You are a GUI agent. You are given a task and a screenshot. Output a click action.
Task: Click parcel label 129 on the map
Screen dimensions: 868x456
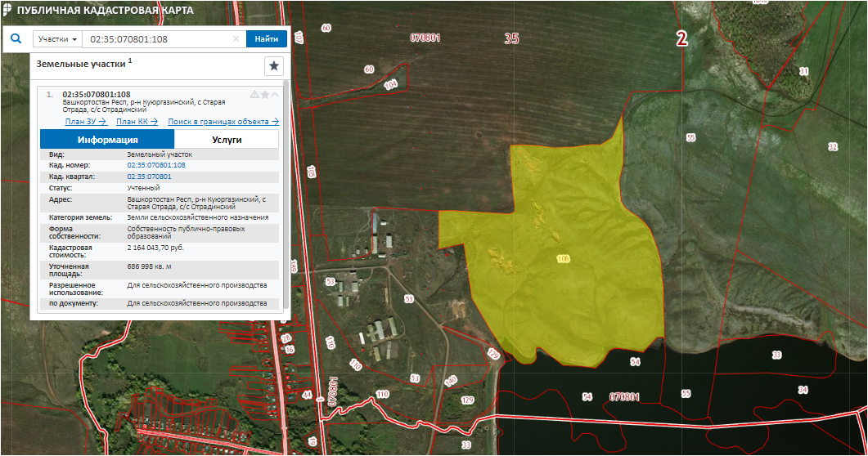pyautogui.click(x=467, y=400)
